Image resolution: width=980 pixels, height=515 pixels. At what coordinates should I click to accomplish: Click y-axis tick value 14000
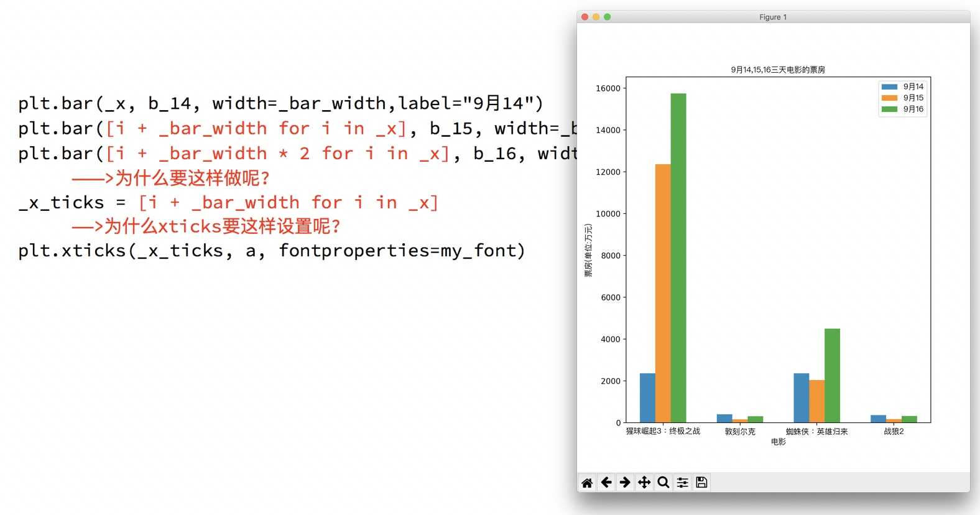coord(608,130)
